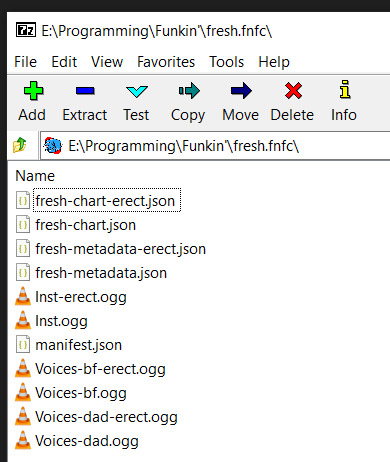
Task: Click the address path input field
Action: (x=215, y=146)
